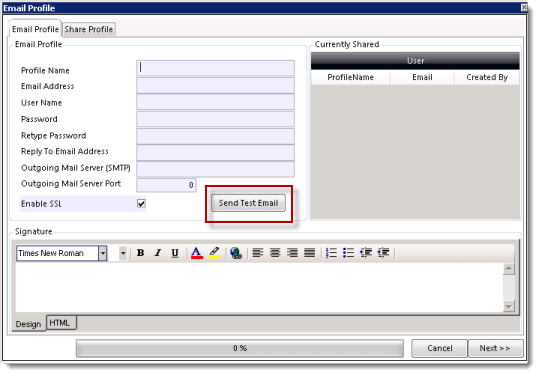Click inside the signature text area
This screenshot has height=375, width=539.
(259, 288)
